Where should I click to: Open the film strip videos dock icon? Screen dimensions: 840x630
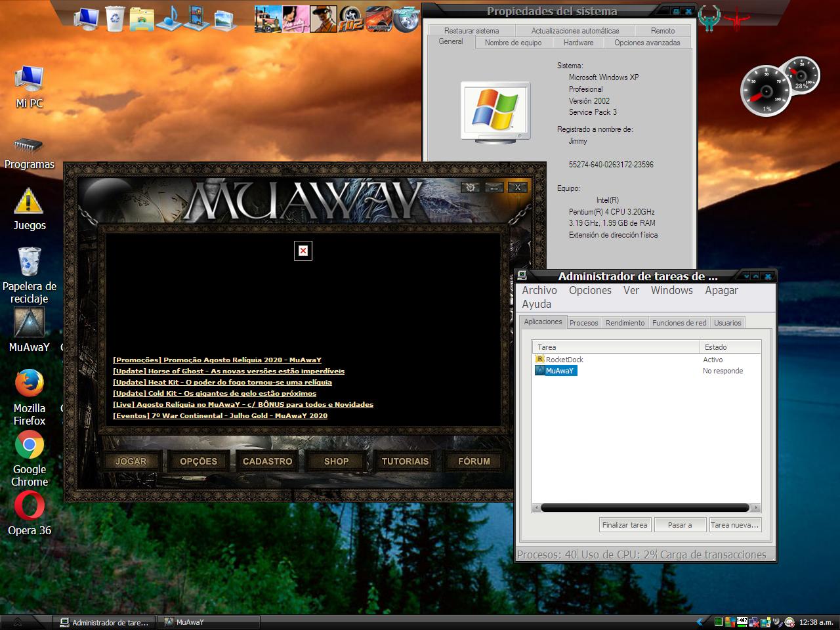tap(196, 18)
